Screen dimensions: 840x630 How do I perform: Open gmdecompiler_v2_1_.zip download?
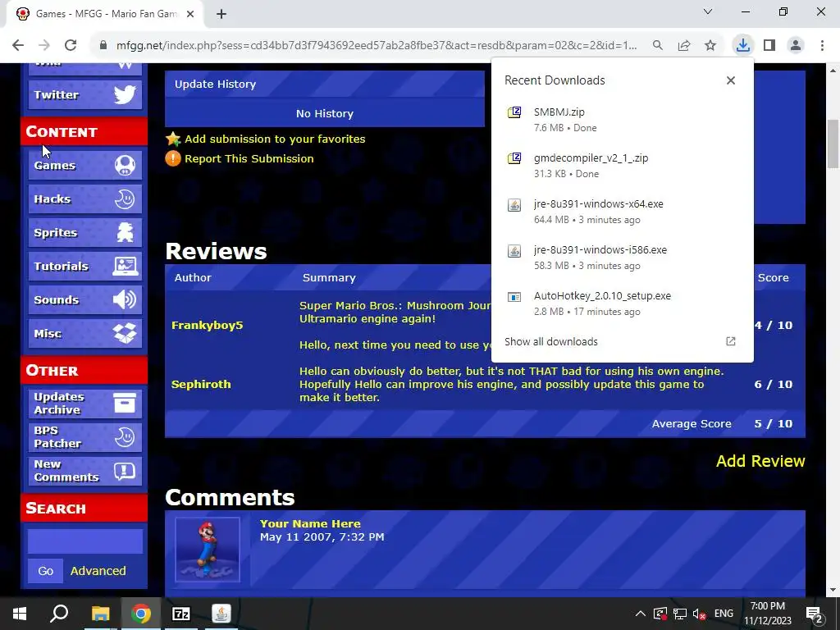pos(622,166)
